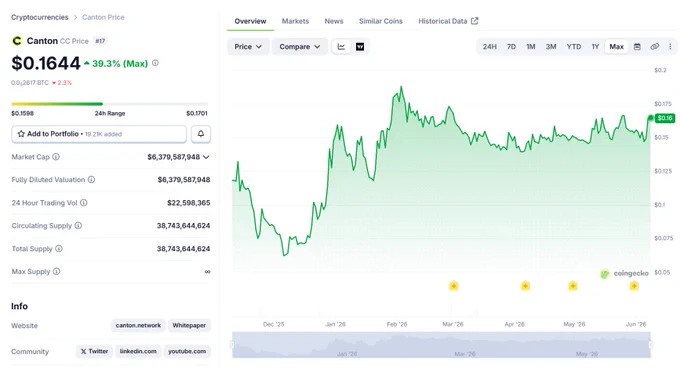680x369 pixels.
Task: Click the Market Cap info icon
Action: click(56, 157)
